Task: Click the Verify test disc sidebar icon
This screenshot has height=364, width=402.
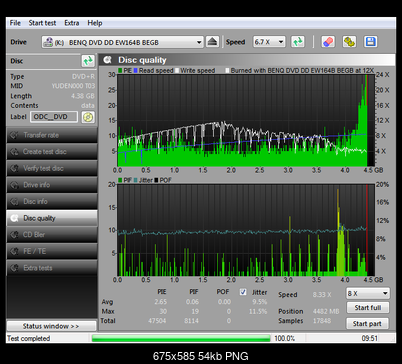Action: pos(14,168)
